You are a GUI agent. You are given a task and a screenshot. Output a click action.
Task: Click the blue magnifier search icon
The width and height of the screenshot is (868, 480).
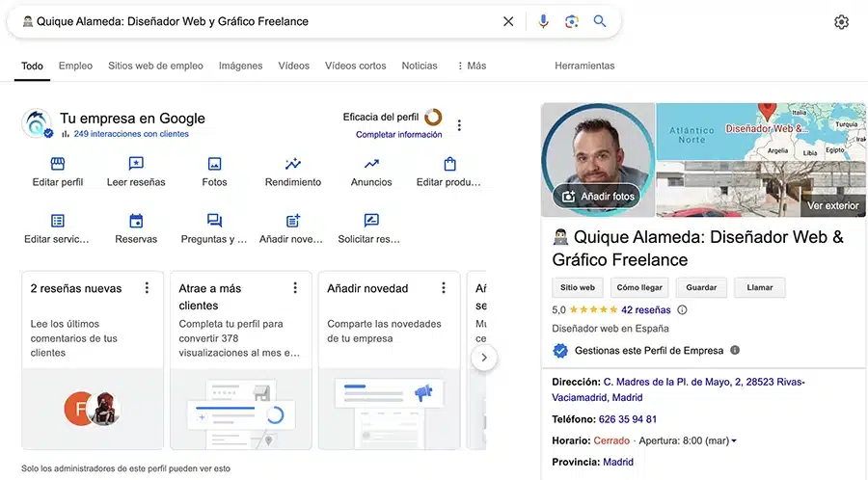[x=600, y=21]
